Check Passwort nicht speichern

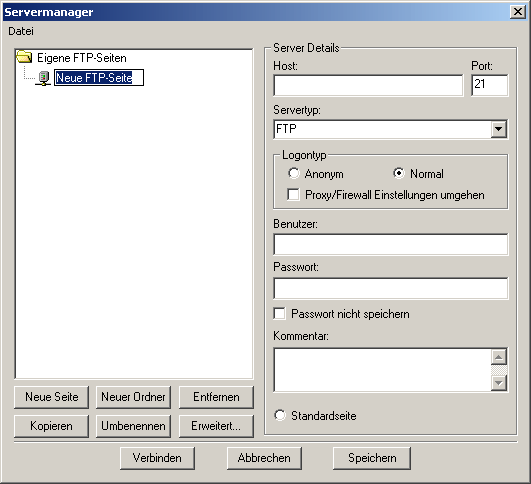point(279,314)
